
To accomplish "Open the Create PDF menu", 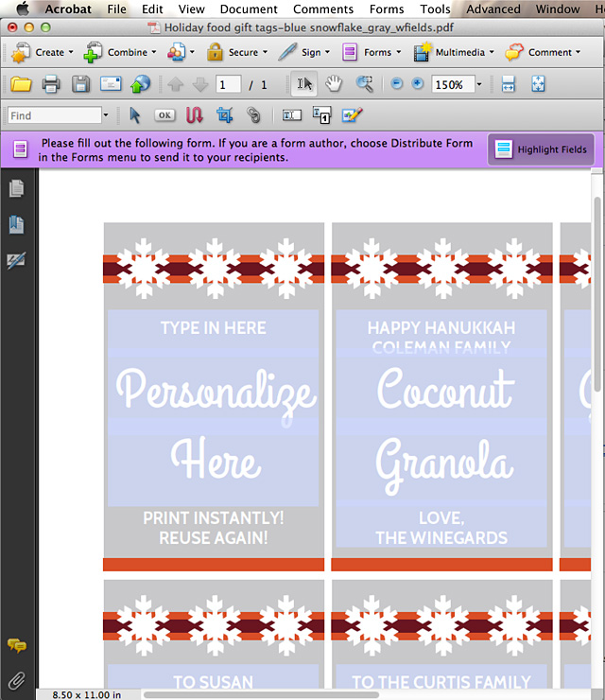I will tap(42, 53).
